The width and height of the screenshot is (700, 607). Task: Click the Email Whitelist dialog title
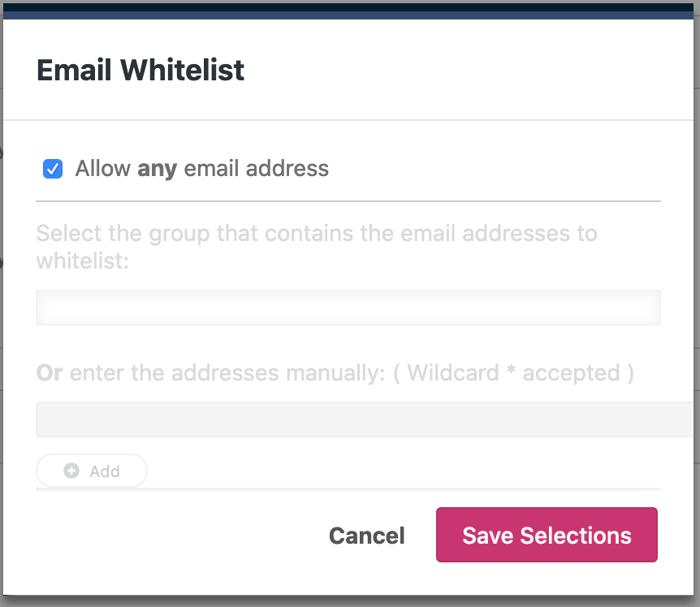coord(140,70)
